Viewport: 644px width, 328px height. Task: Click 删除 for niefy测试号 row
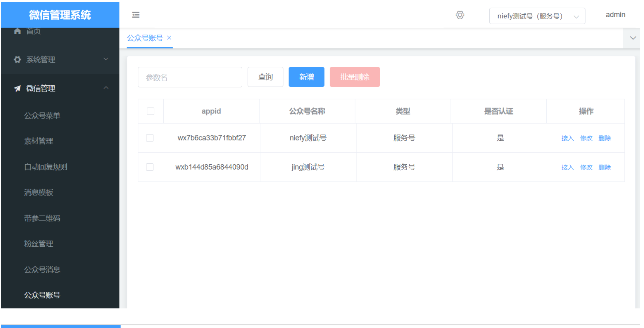tap(605, 138)
